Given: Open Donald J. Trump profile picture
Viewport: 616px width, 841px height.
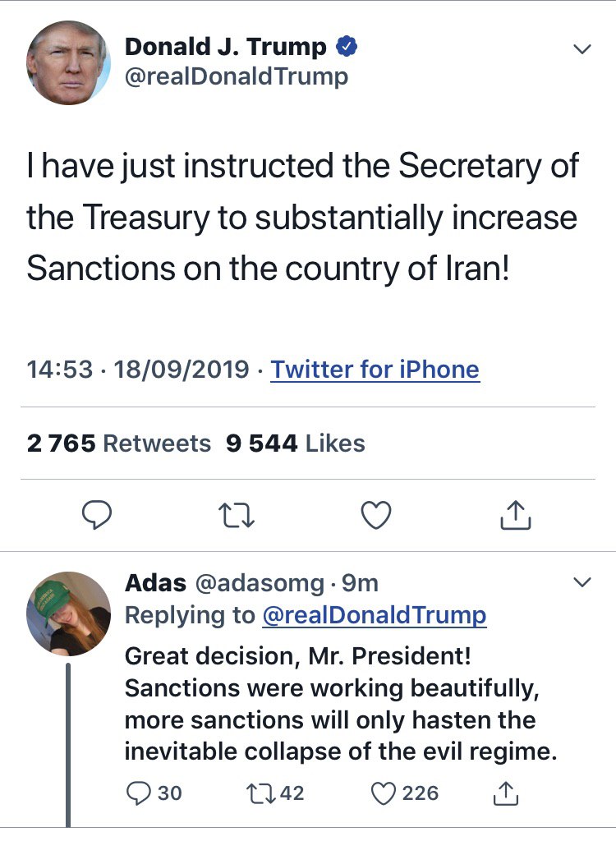Looking at the screenshot, I should coord(68,63).
